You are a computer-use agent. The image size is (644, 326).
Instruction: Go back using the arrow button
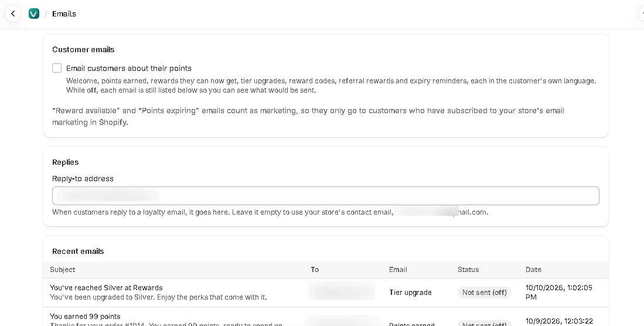[13, 13]
